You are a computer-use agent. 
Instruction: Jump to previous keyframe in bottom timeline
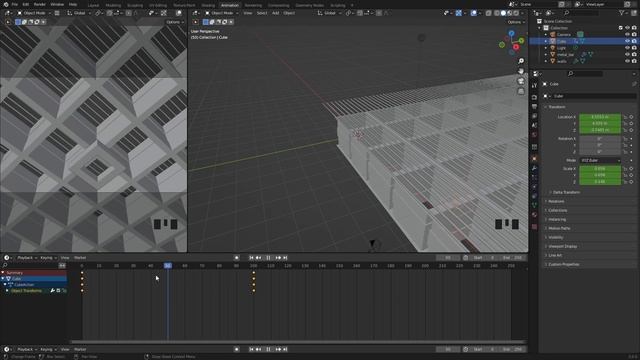[x=258, y=349]
